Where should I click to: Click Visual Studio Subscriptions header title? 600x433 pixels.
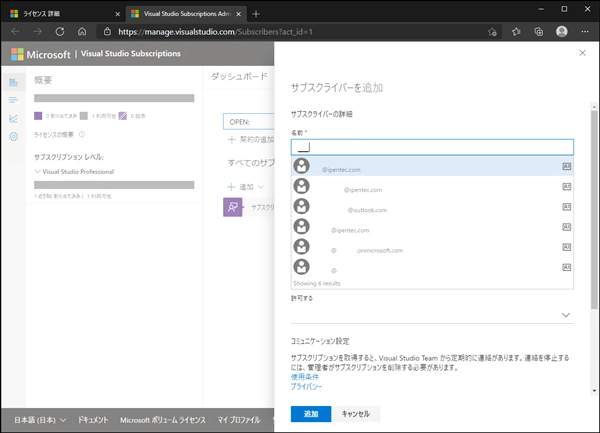pos(130,54)
